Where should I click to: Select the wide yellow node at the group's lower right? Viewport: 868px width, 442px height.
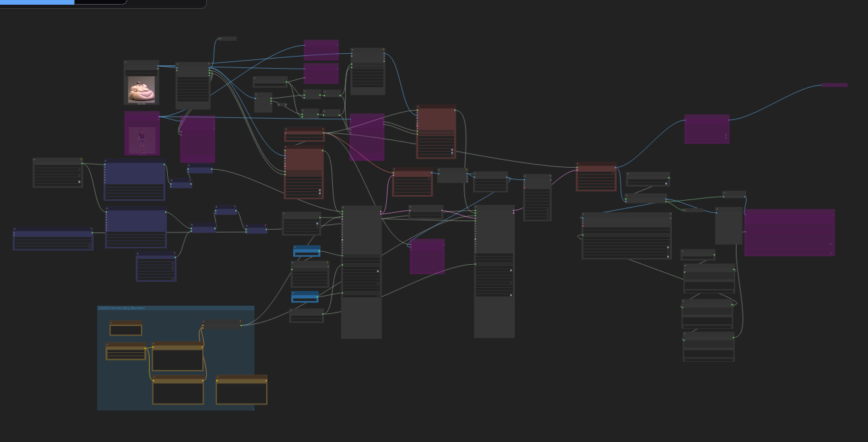(x=241, y=389)
